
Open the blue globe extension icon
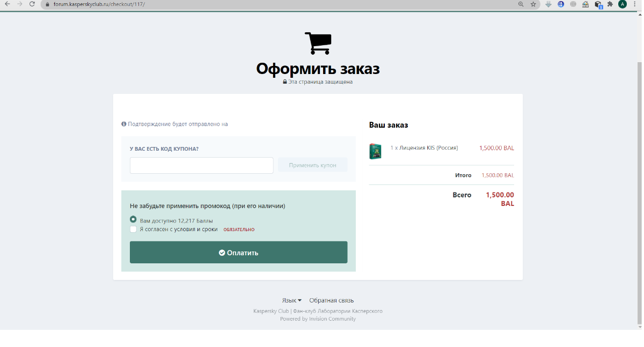point(561,4)
